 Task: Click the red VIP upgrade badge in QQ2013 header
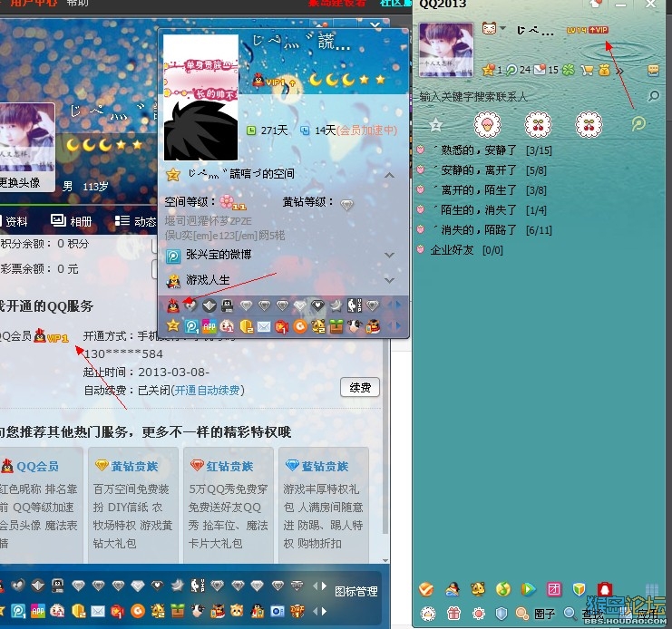coord(599,30)
